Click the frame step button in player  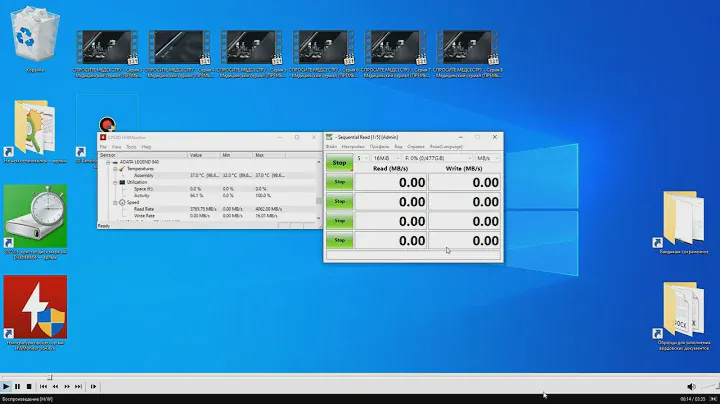(95, 385)
